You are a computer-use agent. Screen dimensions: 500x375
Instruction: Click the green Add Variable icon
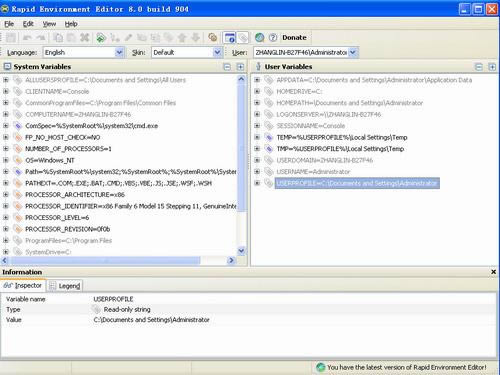coord(101,38)
